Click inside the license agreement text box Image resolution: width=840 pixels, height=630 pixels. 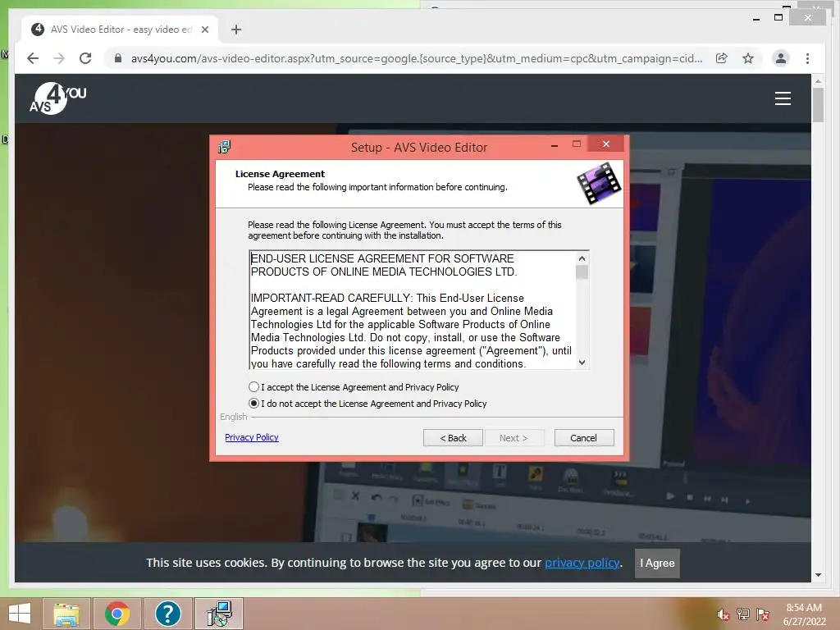click(413, 309)
